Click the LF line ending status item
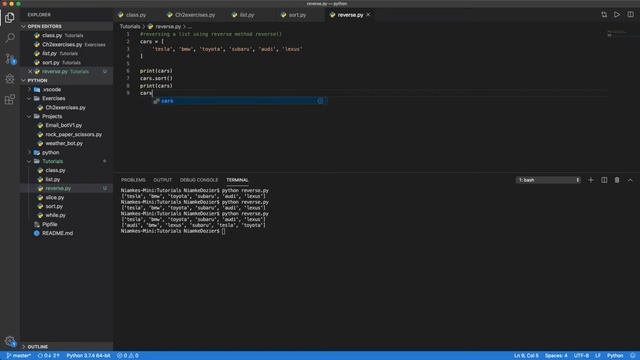The height and width of the screenshot is (360, 640). (598, 356)
